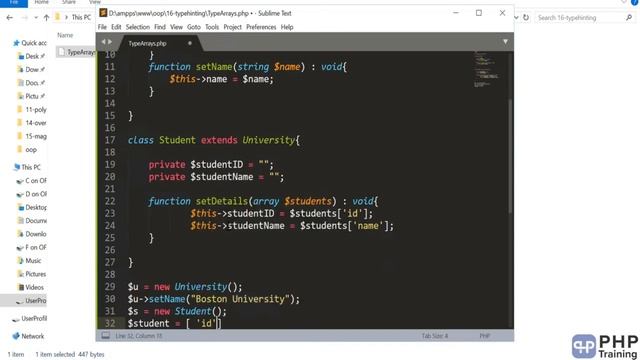
Task: Open the 11-poly folder
Action: pos(32,109)
